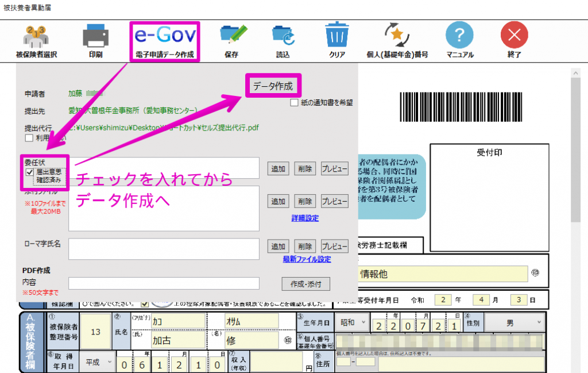Toggle the 提出代行 利用 checkbox
Screen dimensions: 588x373
point(29,138)
